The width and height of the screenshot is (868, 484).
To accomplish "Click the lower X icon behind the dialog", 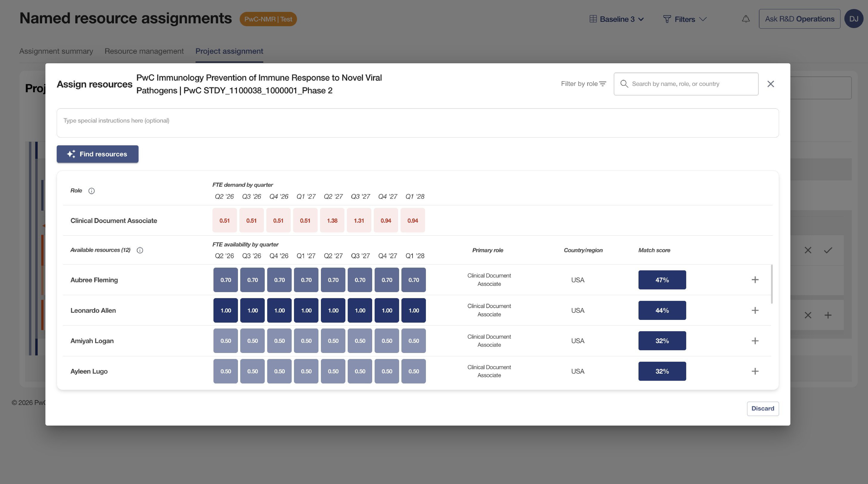I will (x=808, y=315).
